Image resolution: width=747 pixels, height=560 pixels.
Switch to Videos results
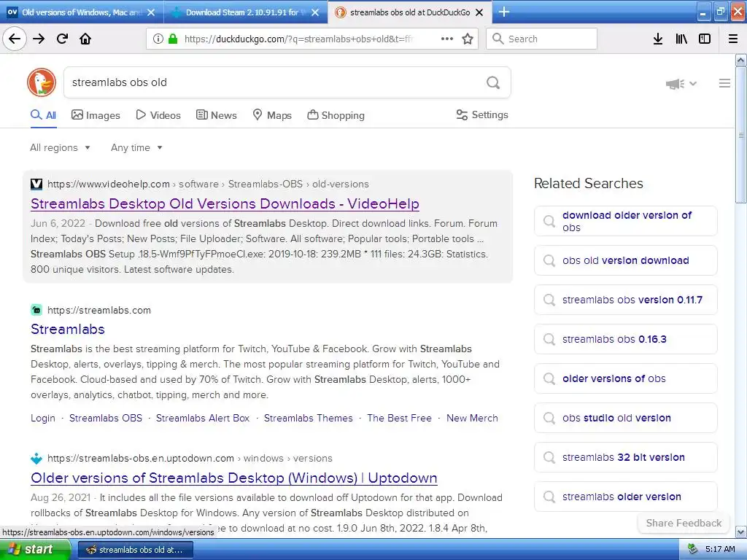coord(158,115)
